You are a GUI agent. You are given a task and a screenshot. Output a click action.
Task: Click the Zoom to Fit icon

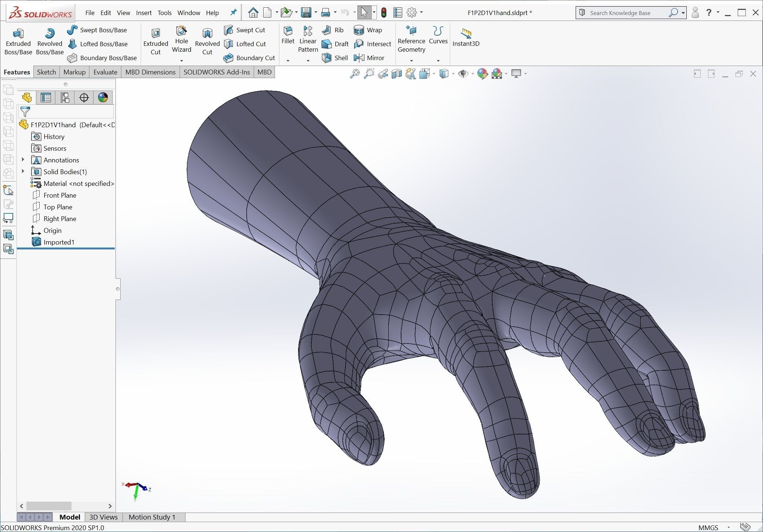point(355,74)
